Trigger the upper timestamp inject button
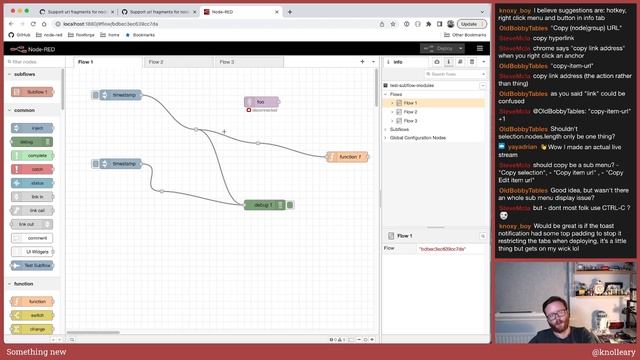 [96, 95]
